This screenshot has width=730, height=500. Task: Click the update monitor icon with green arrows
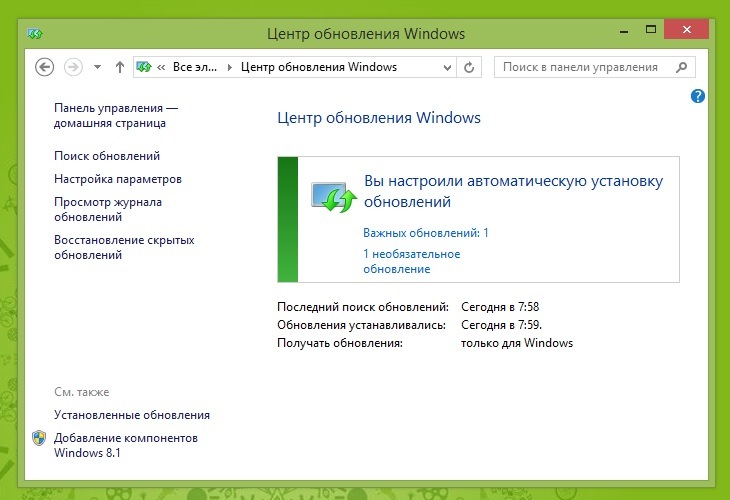pyautogui.click(x=334, y=196)
